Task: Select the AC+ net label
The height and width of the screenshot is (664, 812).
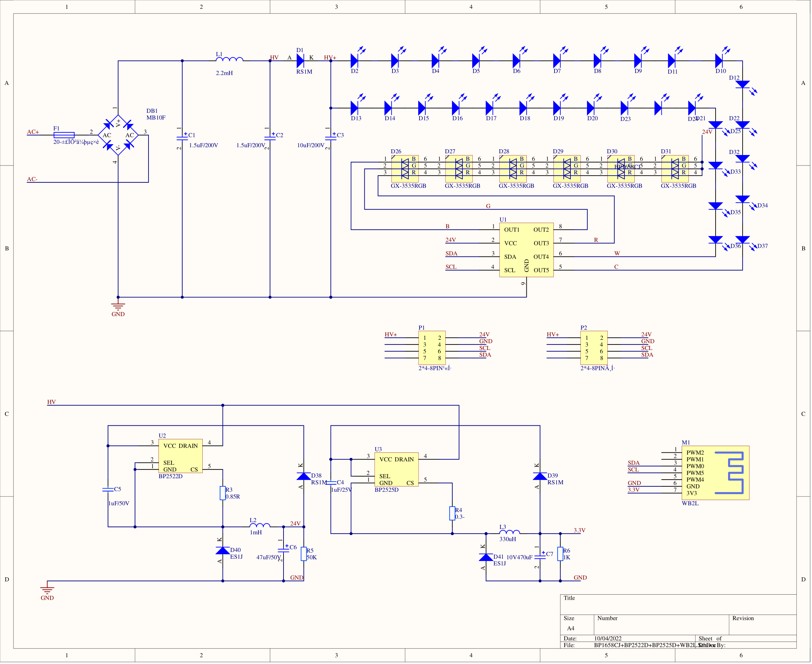Action: [33, 132]
